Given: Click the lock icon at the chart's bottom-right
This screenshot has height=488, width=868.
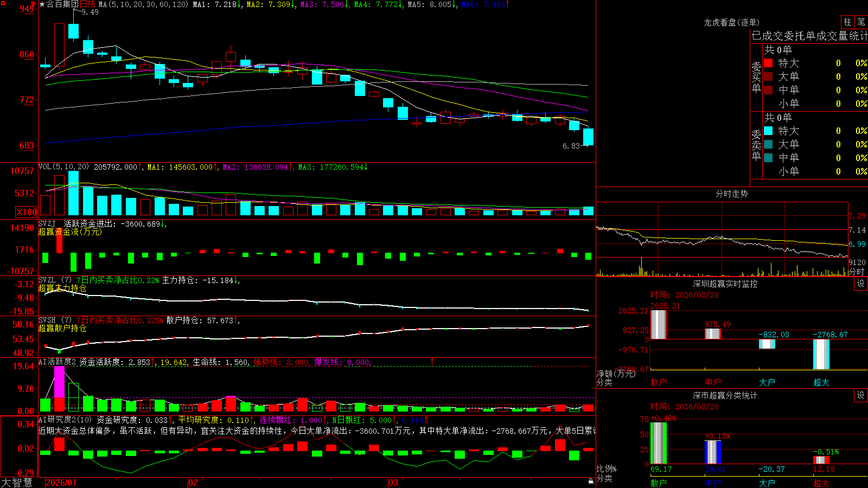Looking at the screenshot, I should 591,481.
